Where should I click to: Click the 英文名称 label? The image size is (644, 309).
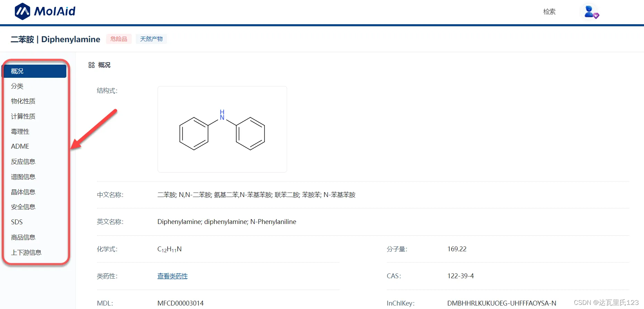pyautogui.click(x=110, y=222)
